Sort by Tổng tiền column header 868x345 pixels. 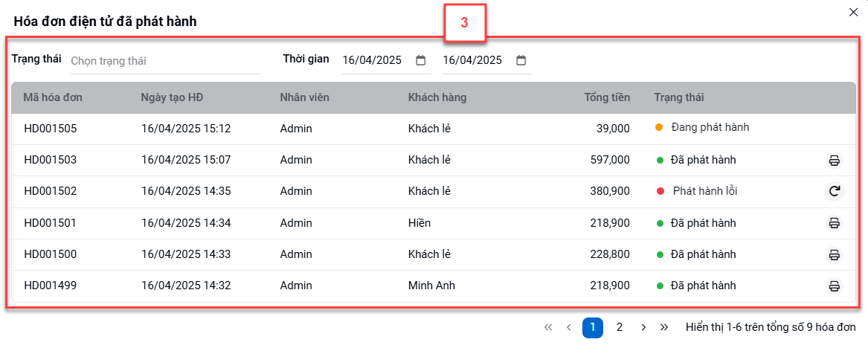(x=607, y=98)
